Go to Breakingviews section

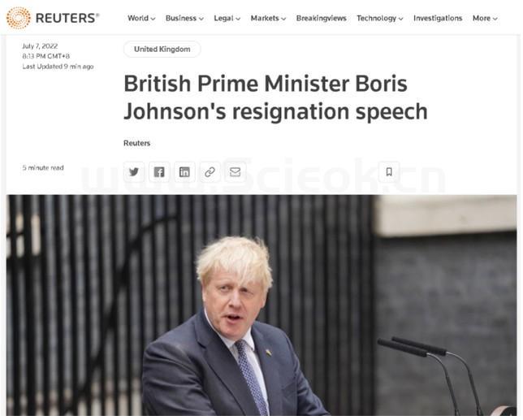click(322, 19)
